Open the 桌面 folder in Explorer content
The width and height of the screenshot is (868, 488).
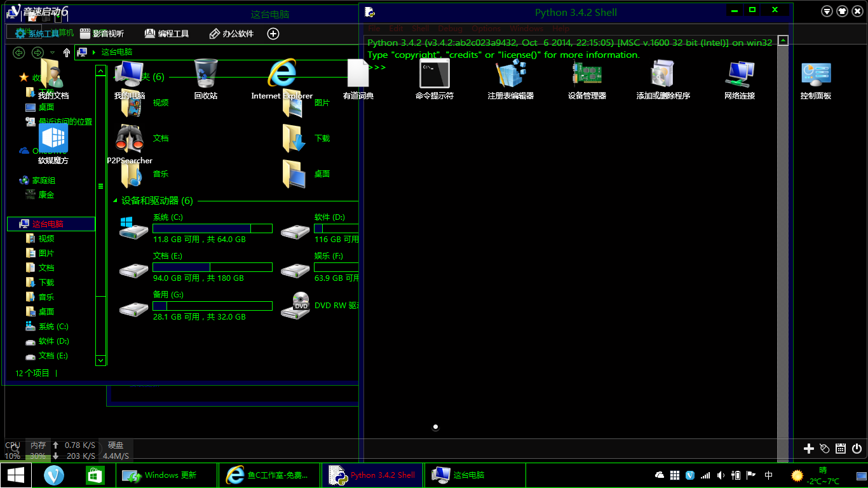point(308,173)
